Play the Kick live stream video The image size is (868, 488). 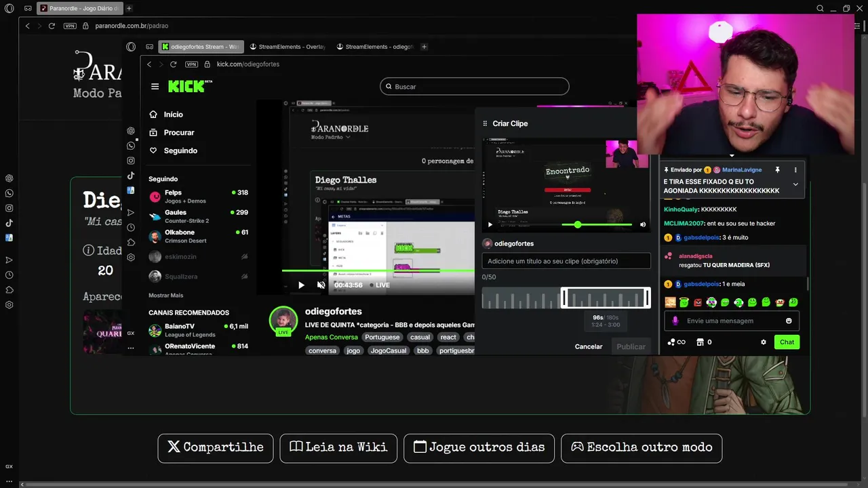click(301, 285)
